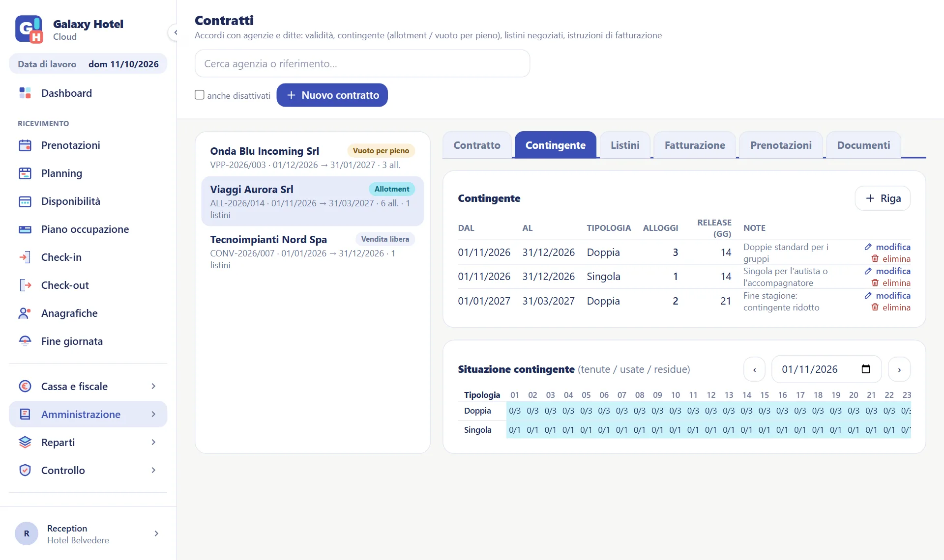Go to previous period in Situazione contingente

tap(755, 369)
